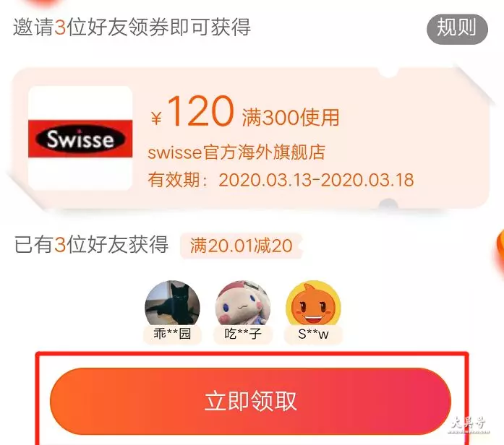Tap the 满300使用 condition text
504x445 pixels.
(290, 118)
